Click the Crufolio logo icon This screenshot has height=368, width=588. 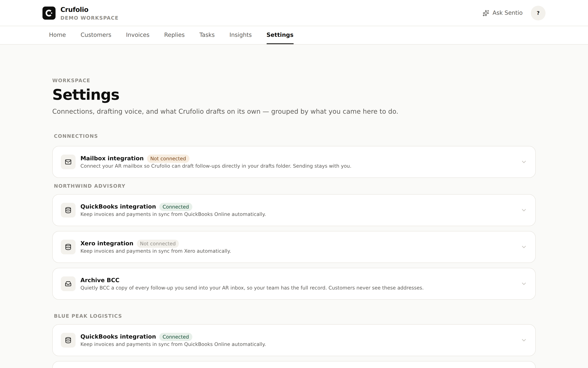point(49,13)
